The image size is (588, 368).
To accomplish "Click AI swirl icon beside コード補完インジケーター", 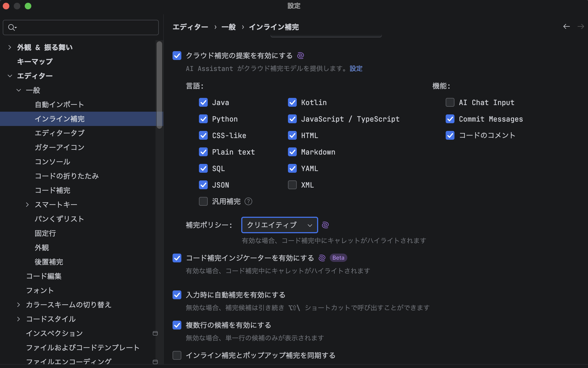I will point(322,258).
